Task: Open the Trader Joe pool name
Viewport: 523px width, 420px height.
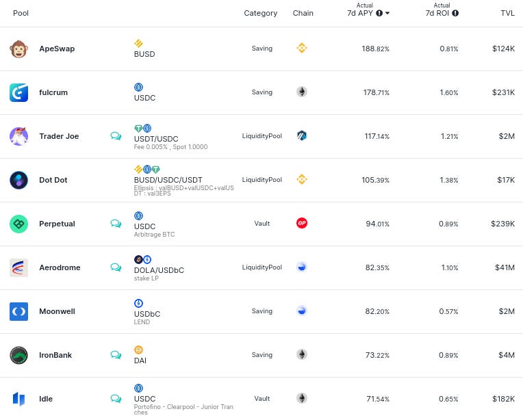Action: pyautogui.click(x=59, y=136)
